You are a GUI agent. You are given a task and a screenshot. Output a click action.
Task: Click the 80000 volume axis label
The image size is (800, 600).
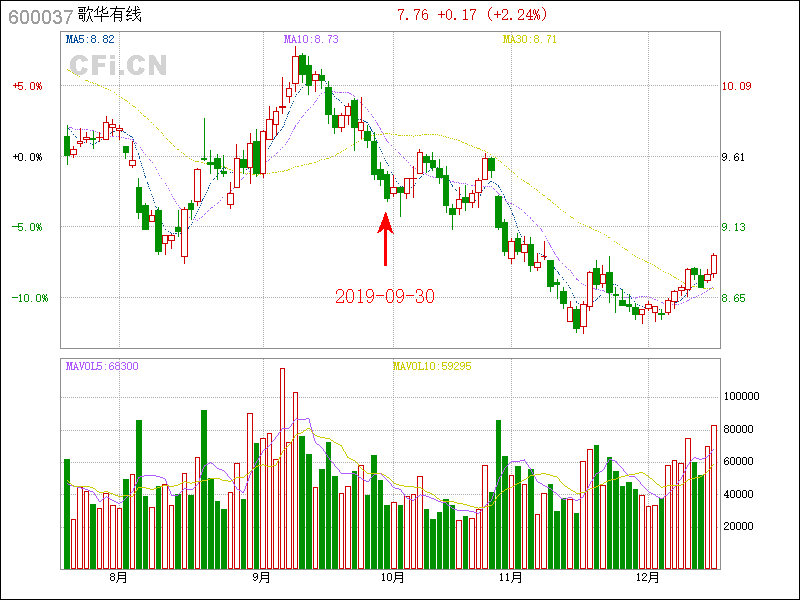pyautogui.click(x=738, y=429)
